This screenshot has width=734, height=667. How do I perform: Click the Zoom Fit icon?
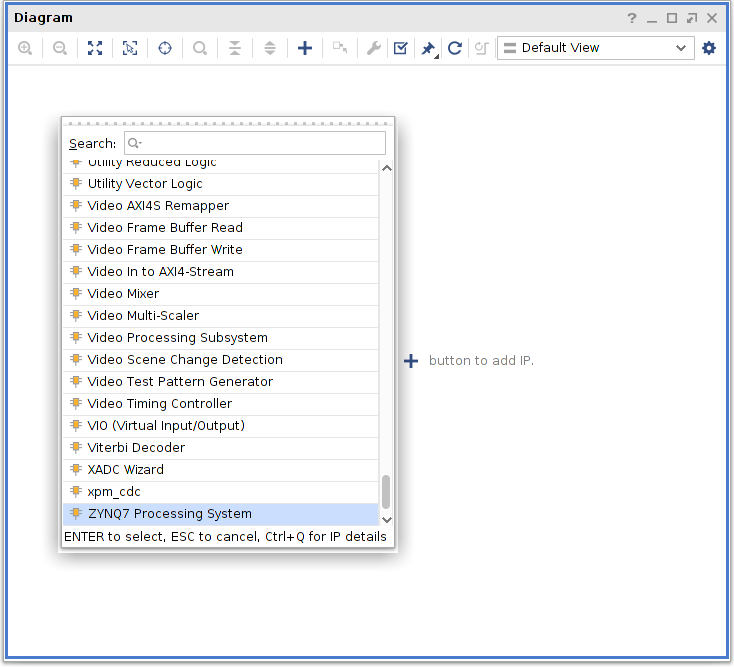(x=95, y=48)
